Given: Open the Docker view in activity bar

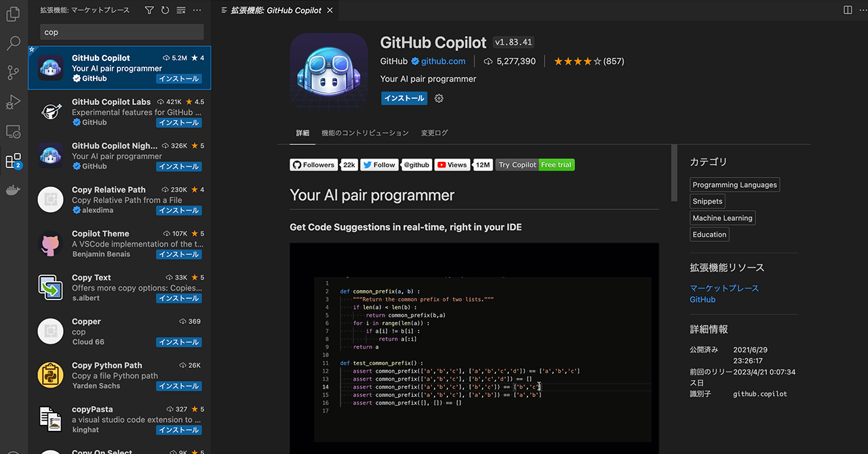Looking at the screenshot, I should [14, 190].
